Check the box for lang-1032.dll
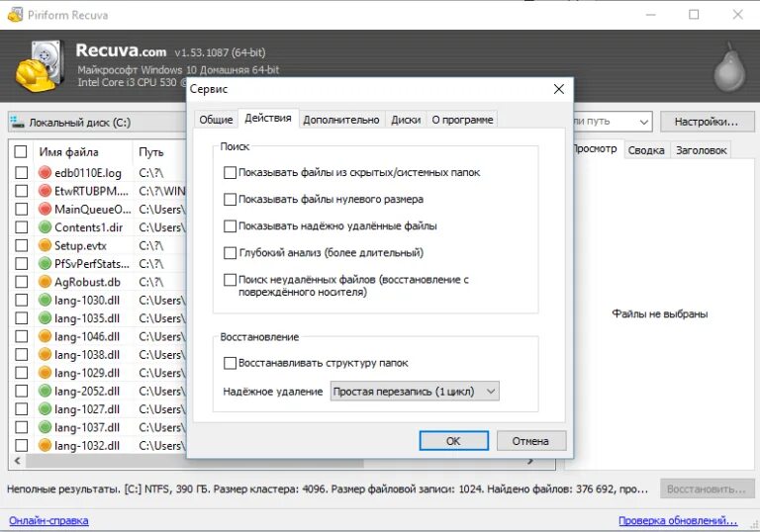The image size is (760, 532). click(21, 445)
